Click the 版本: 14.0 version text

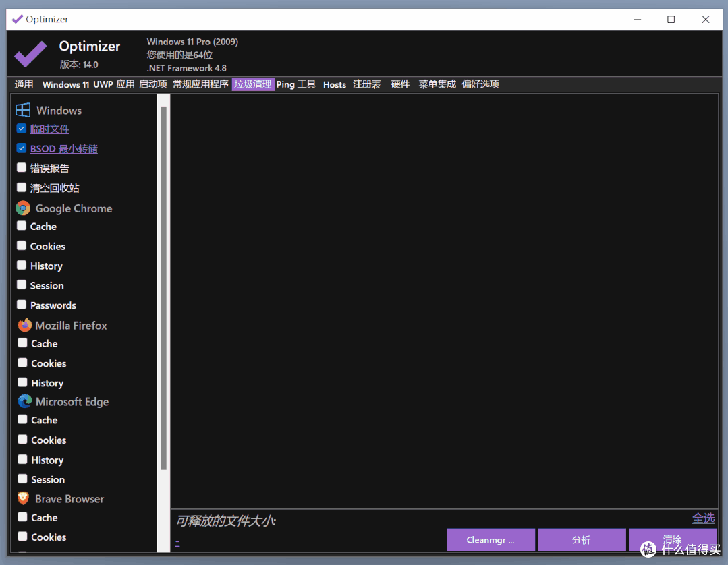click(79, 65)
